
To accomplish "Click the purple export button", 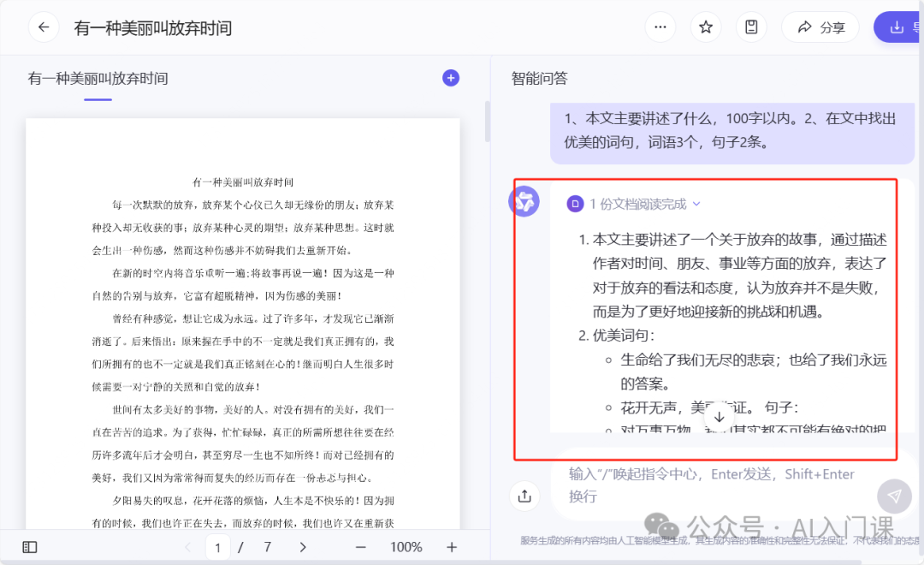I will pos(897,27).
